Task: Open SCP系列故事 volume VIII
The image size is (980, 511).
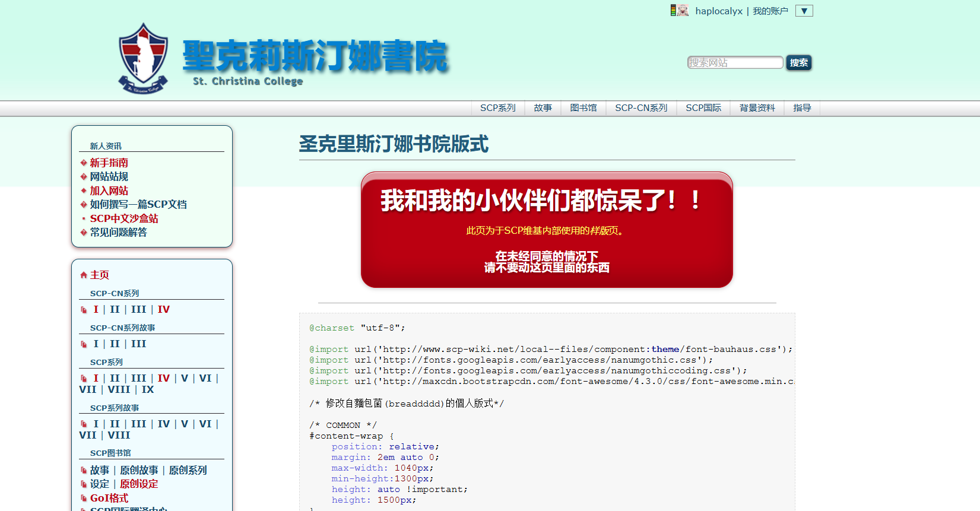Action: coord(119,435)
